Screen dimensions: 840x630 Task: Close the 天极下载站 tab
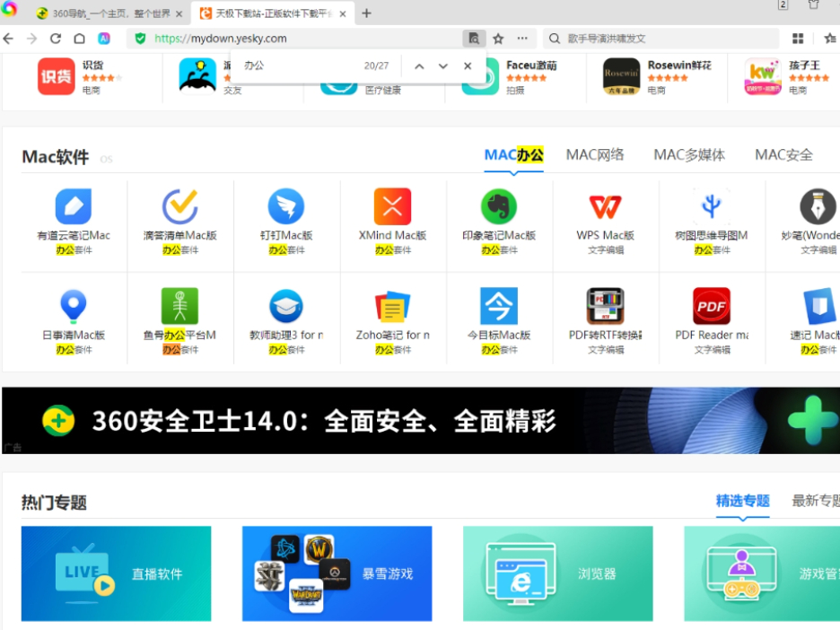(343, 14)
